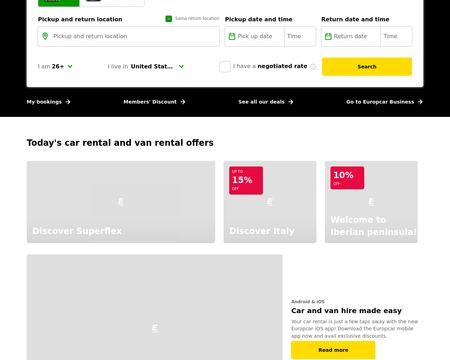Open Welcome to Iberian peninsula offer
450x360 pixels.
pyautogui.click(x=371, y=202)
